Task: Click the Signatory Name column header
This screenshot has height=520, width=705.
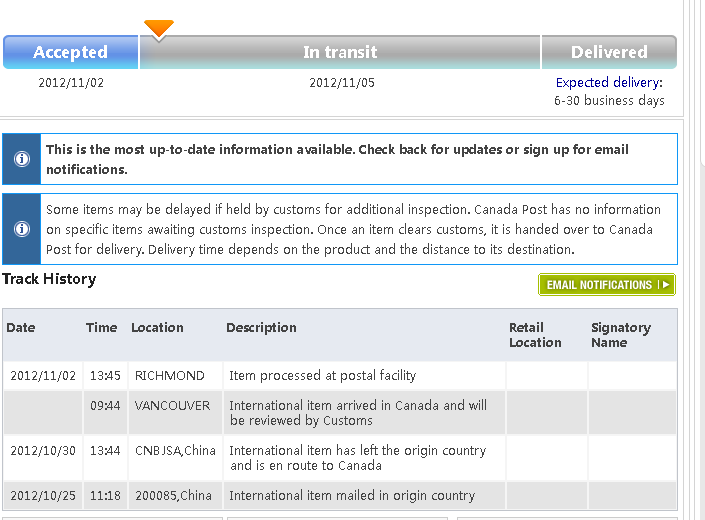Action: point(620,335)
